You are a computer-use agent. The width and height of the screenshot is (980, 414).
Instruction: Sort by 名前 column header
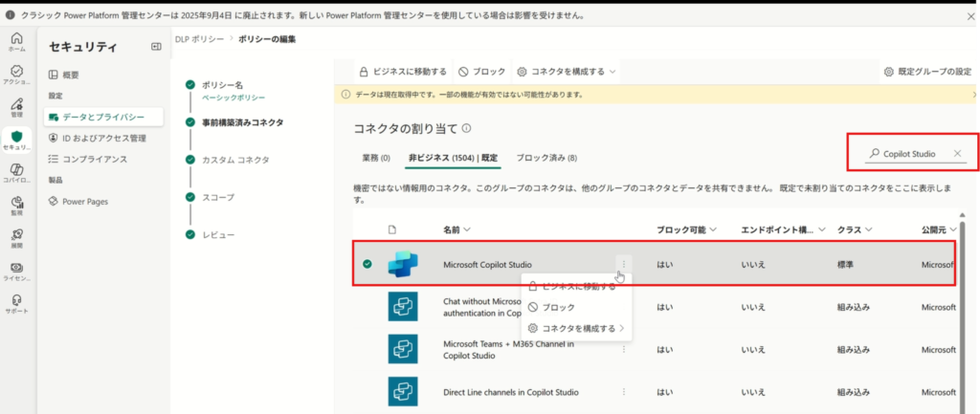point(457,229)
